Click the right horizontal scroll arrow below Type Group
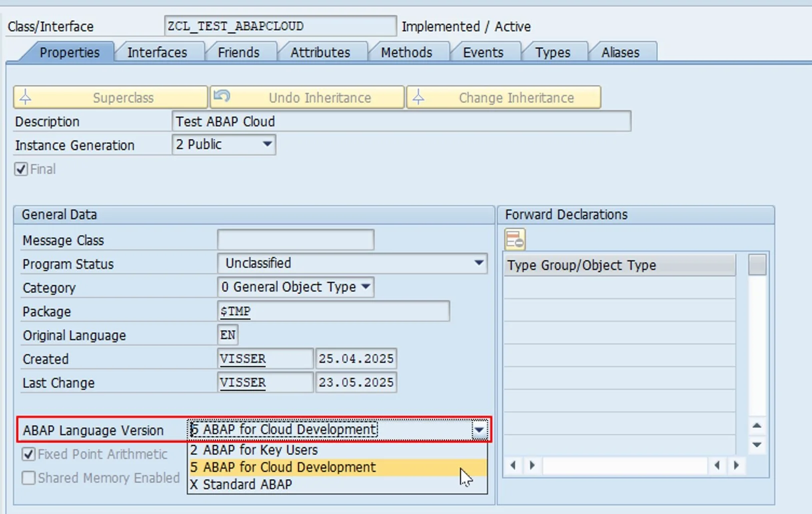The height and width of the screenshot is (514, 812). click(x=532, y=465)
